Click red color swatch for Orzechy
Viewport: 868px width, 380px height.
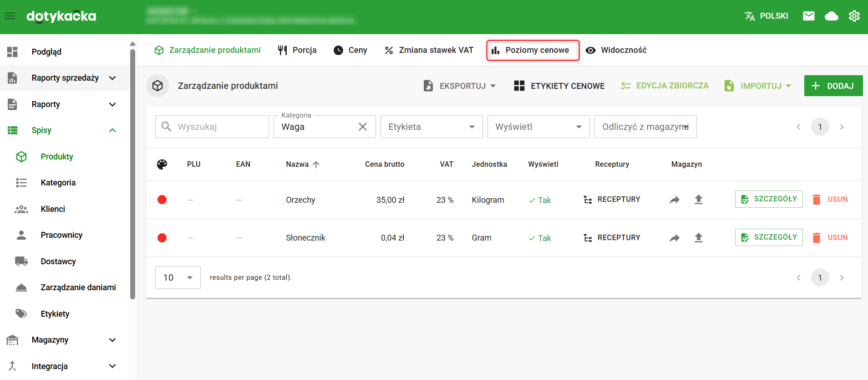point(162,200)
